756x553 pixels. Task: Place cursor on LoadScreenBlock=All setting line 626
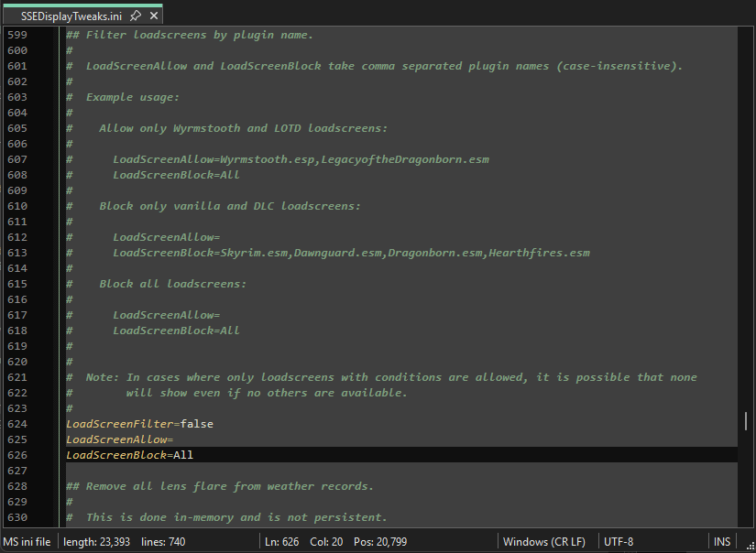[130, 455]
